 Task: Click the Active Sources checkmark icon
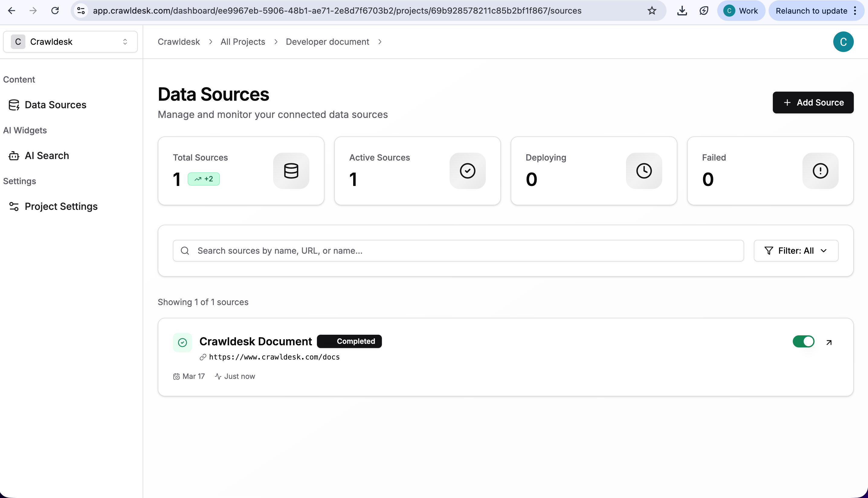tap(467, 171)
